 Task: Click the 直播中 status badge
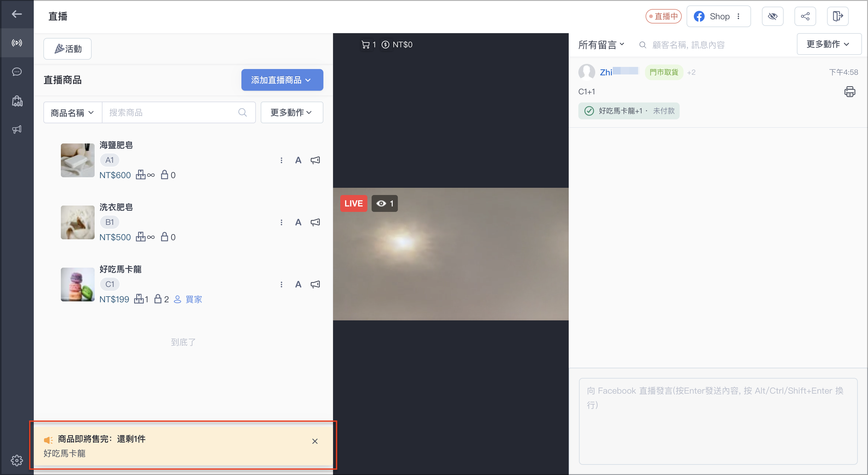[x=663, y=16]
